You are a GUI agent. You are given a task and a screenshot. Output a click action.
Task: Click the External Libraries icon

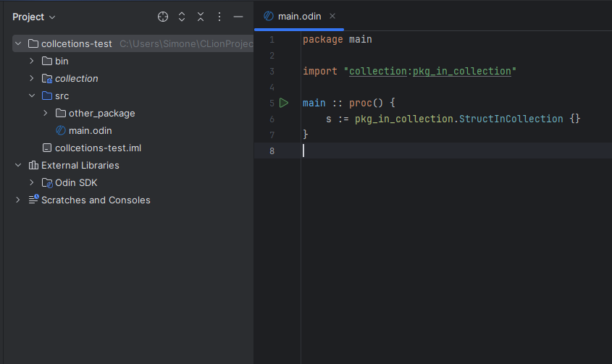click(33, 165)
